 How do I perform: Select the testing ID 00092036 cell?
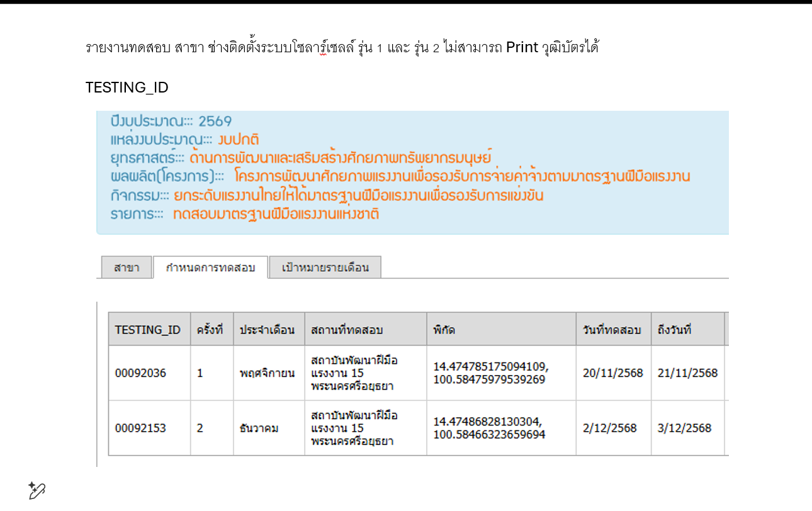[140, 373]
